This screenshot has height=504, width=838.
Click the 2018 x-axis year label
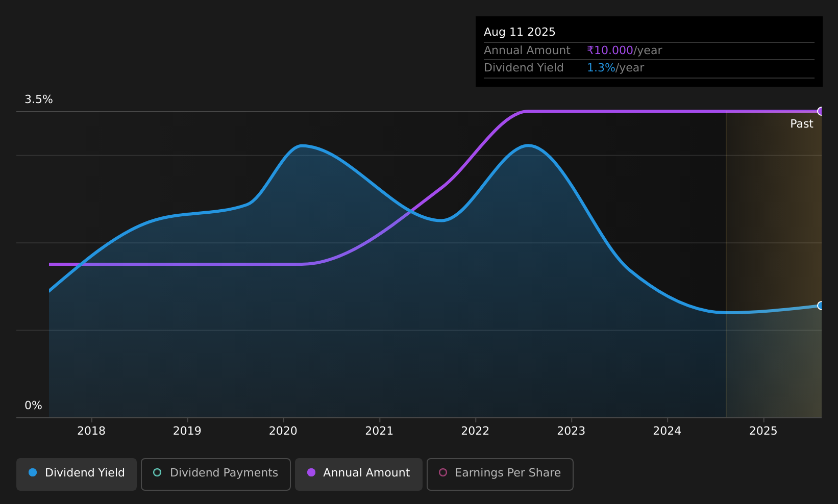coord(91,431)
